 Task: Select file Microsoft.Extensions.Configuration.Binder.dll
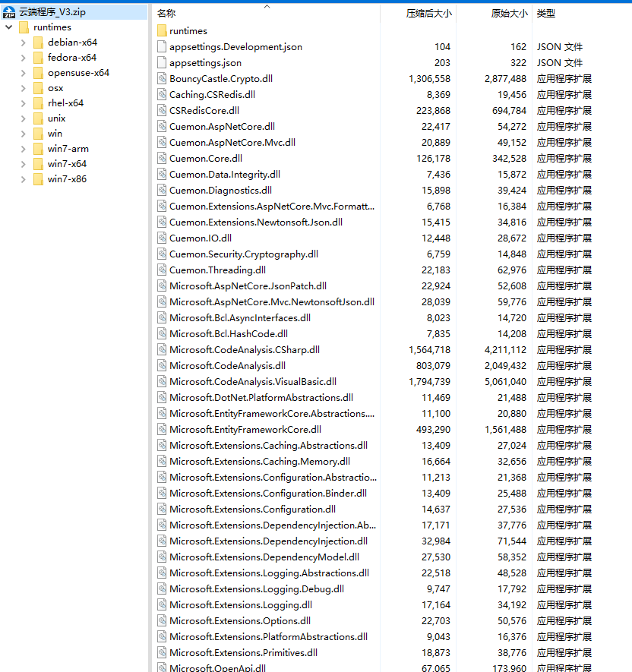268,494
